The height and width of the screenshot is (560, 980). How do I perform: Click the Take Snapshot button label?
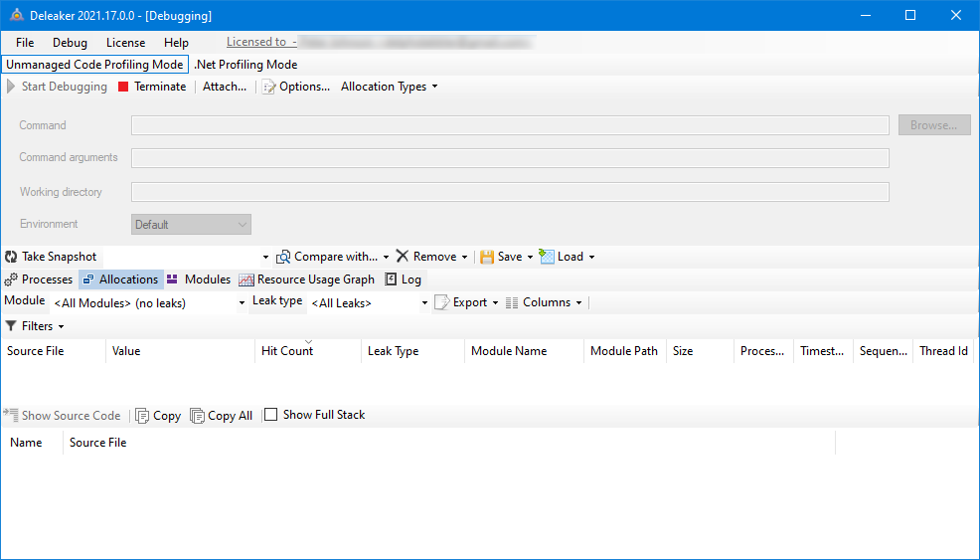60,257
